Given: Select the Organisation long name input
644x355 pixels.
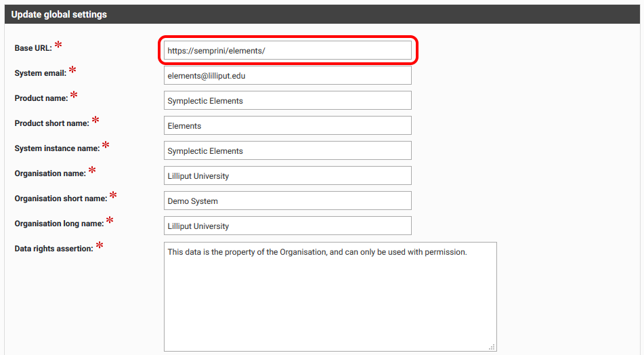Looking at the screenshot, I should click(x=287, y=226).
